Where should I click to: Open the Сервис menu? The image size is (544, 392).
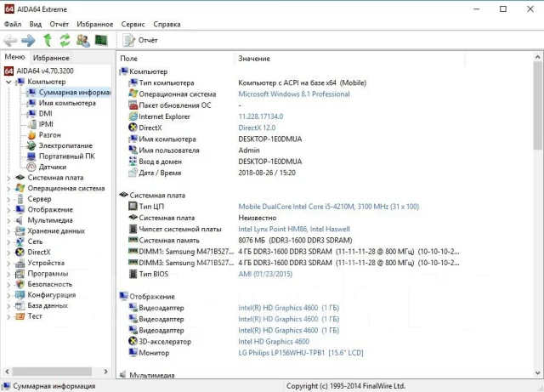133,25
